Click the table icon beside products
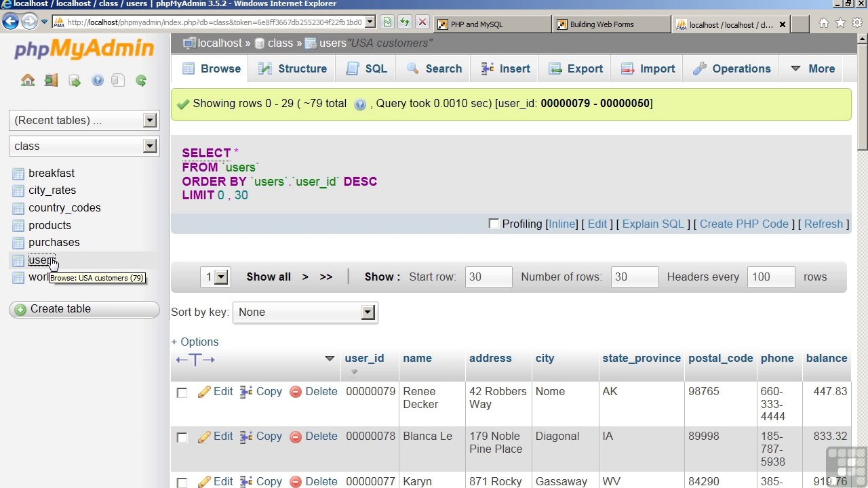Screen dimensions: 868x488 (x=18, y=226)
